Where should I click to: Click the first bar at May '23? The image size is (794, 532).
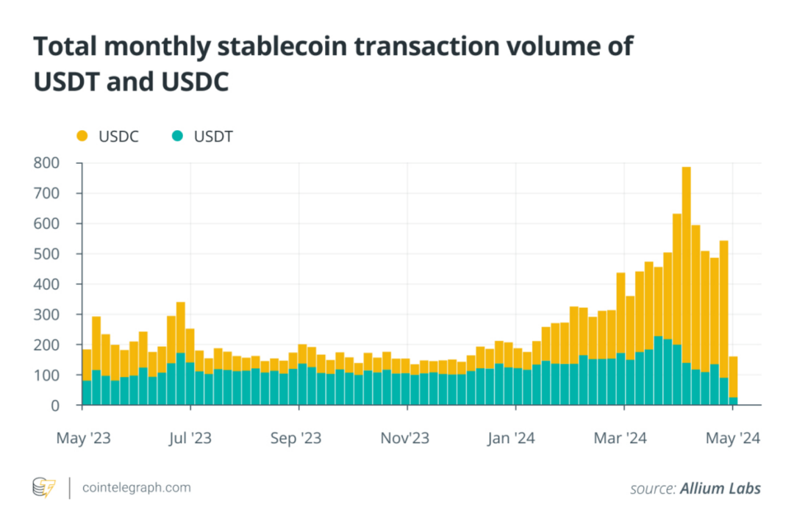[87, 378]
